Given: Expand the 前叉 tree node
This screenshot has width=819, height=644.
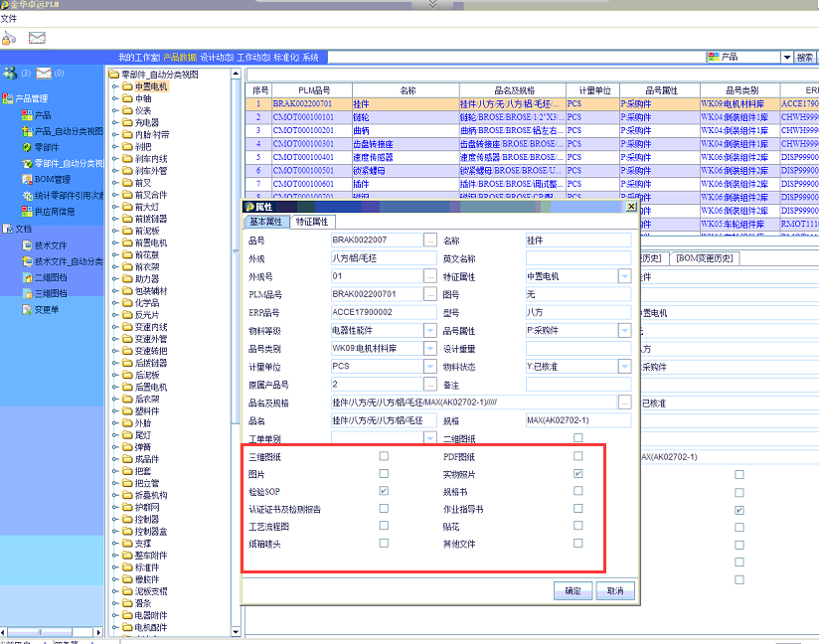Looking at the screenshot, I should (x=112, y=183).
